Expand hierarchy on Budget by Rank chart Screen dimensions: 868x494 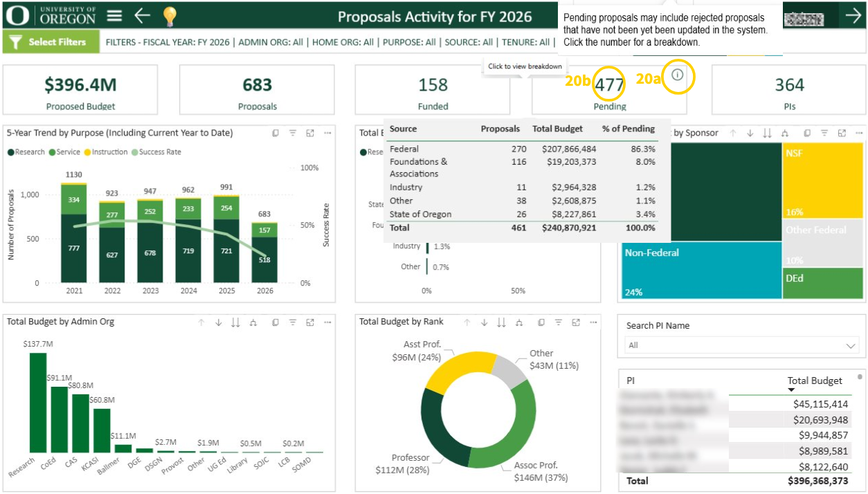pos(519,322)
